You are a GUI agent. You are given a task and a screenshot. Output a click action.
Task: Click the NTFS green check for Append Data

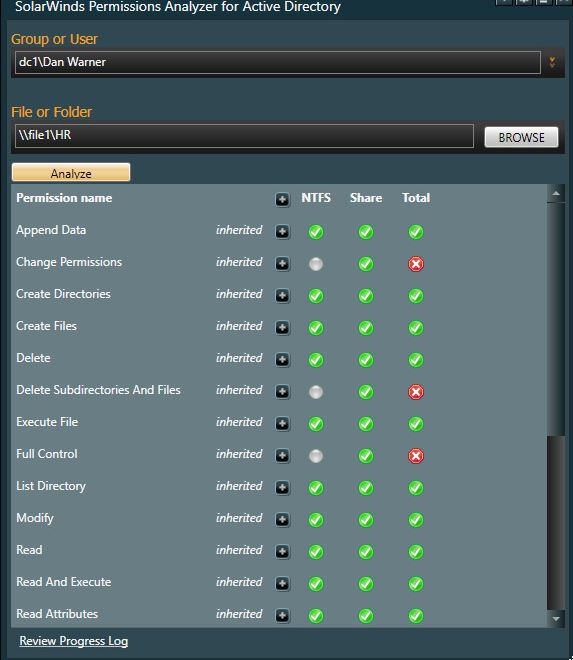pos(316,232)
